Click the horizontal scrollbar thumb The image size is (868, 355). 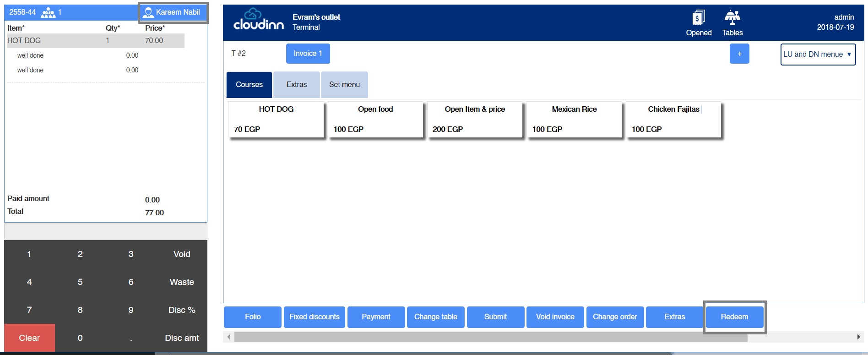491,337
